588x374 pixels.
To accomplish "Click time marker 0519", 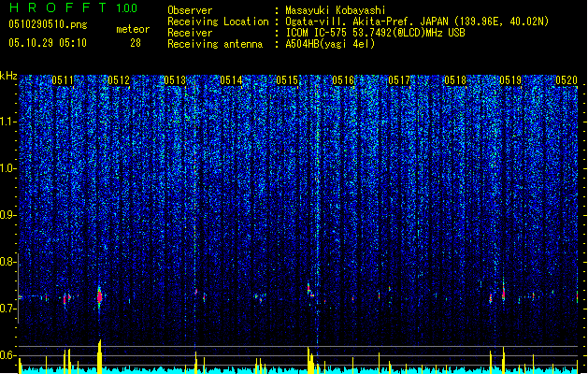I will (510, 80).
